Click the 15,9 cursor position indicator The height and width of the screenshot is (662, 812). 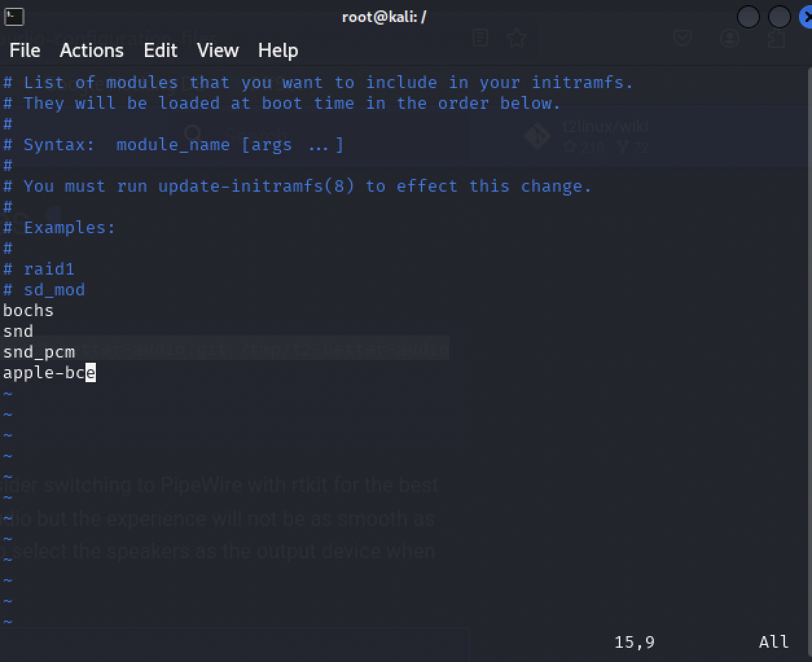tap(634, 642)
